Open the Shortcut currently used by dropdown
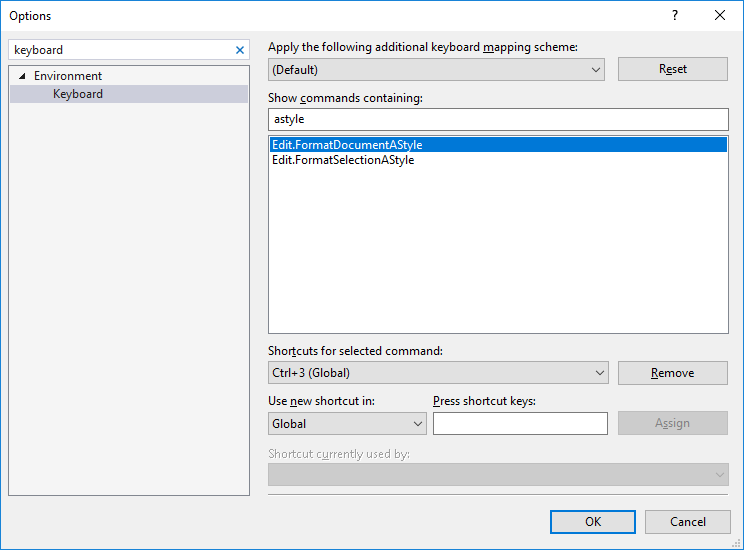Screen dimensions: 744x550 (x=497, y=475)
